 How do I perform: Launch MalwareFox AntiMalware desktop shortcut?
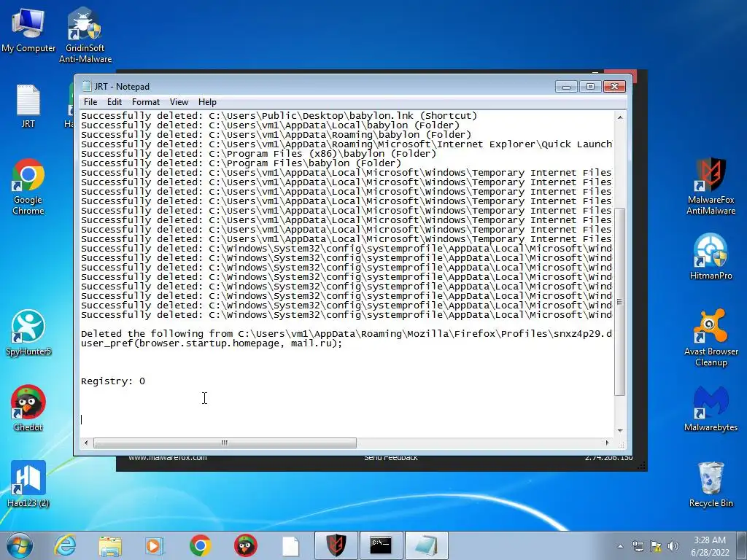pos(711,186)
